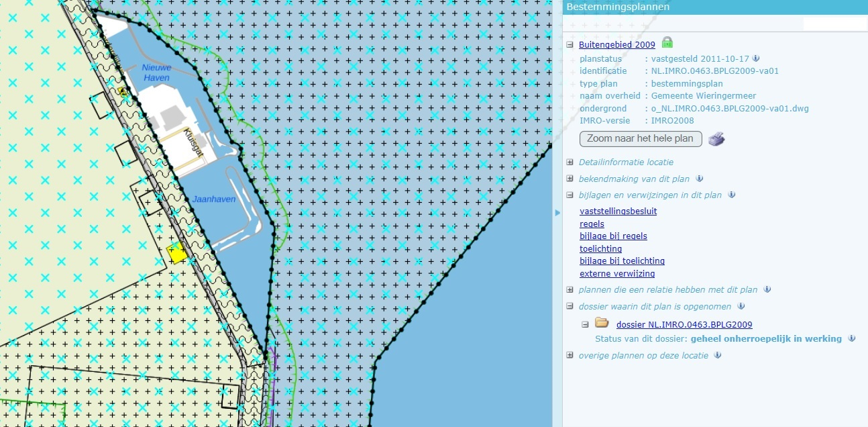Click info icon after dossier status text
Viewport: 868px width, 427px height.
[x=851, y=338]
